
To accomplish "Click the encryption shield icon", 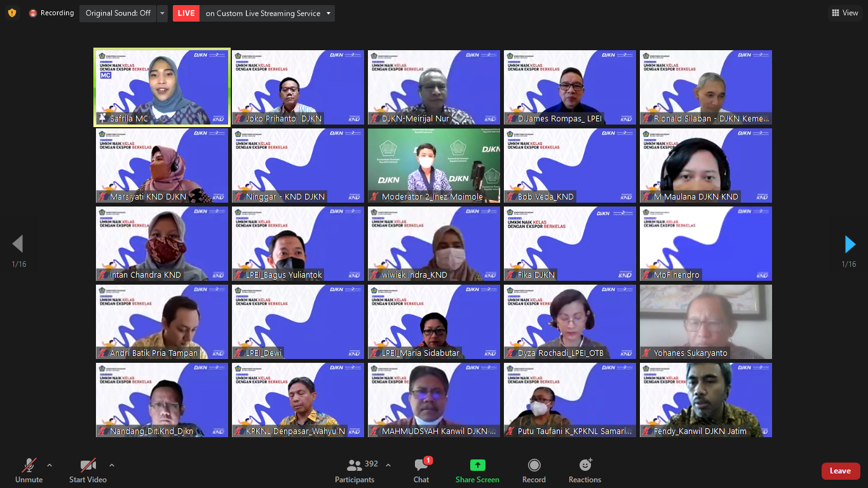I will point(12,13).
